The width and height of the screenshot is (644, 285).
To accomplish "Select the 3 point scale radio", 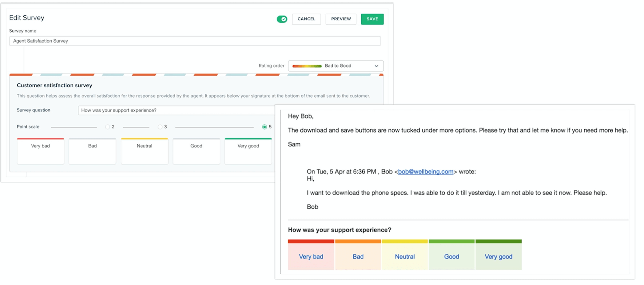I will 160,127.
